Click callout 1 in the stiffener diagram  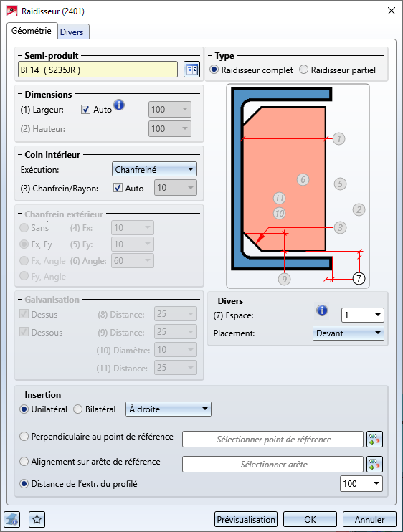(338, 139)
